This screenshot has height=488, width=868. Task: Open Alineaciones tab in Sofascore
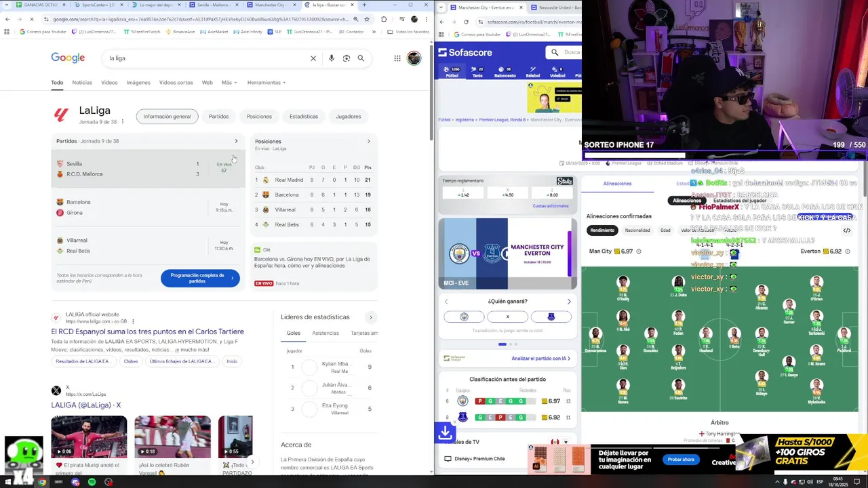(617, 184)
